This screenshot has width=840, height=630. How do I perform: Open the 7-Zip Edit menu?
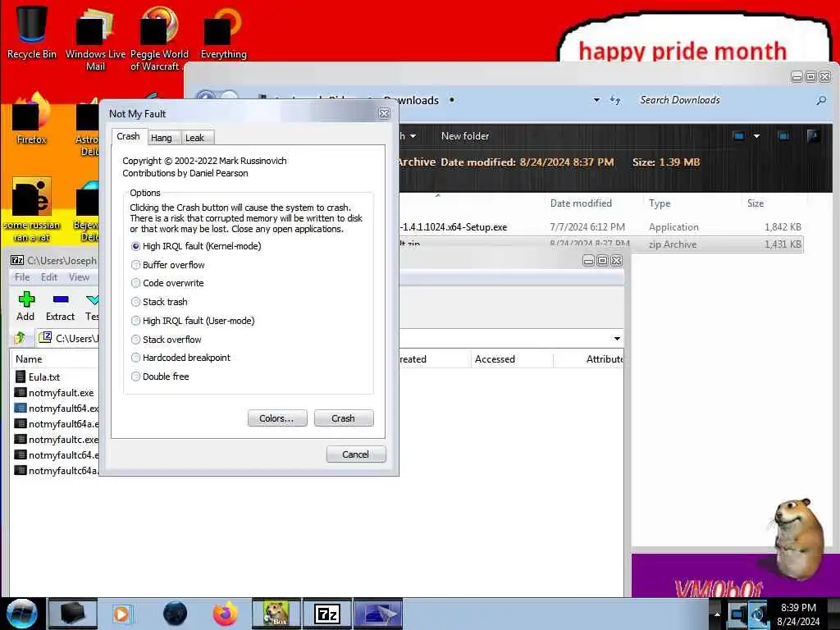(x=48, y=277)
